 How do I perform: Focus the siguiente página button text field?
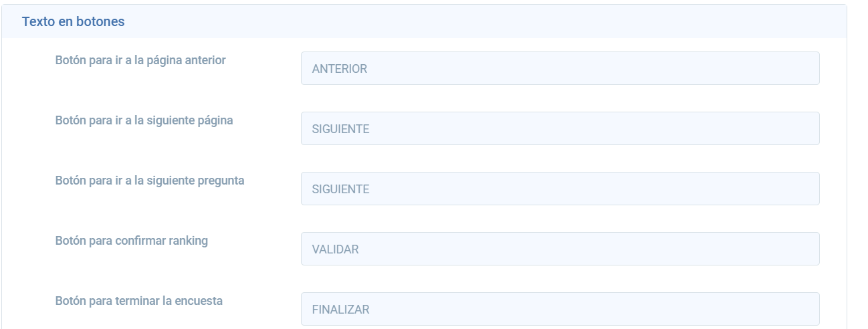(x=560, y=128)
